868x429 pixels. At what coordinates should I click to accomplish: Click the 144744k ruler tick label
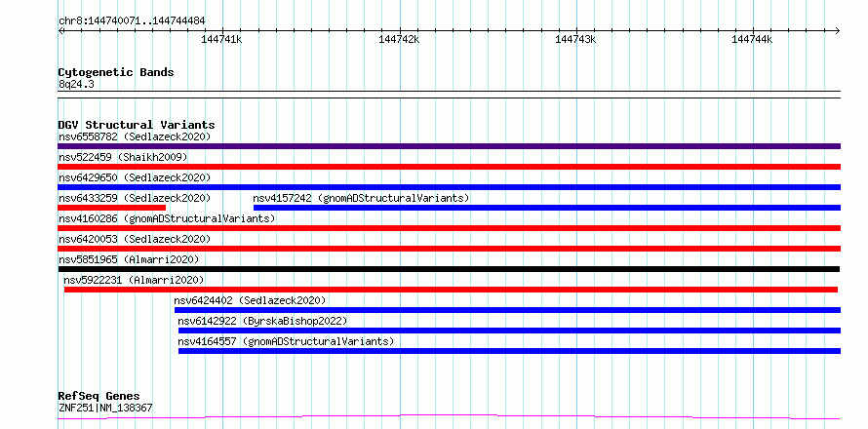click(752, 39)
